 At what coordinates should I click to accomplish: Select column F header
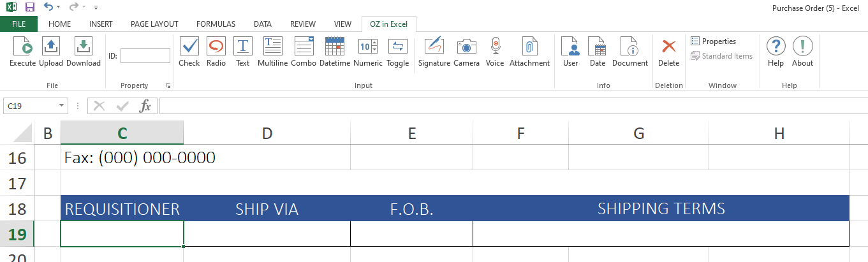click(x=520, y=133)
